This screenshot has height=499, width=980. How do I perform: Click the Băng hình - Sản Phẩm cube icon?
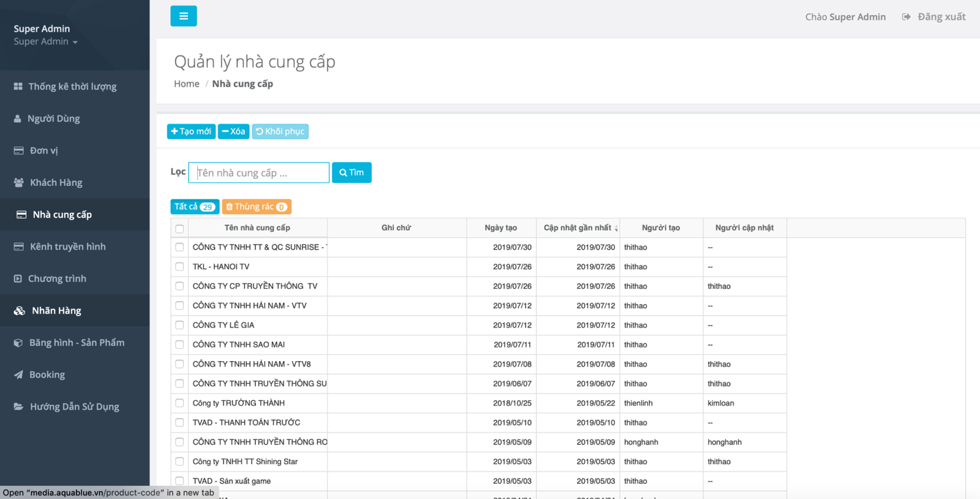(18, 343)
